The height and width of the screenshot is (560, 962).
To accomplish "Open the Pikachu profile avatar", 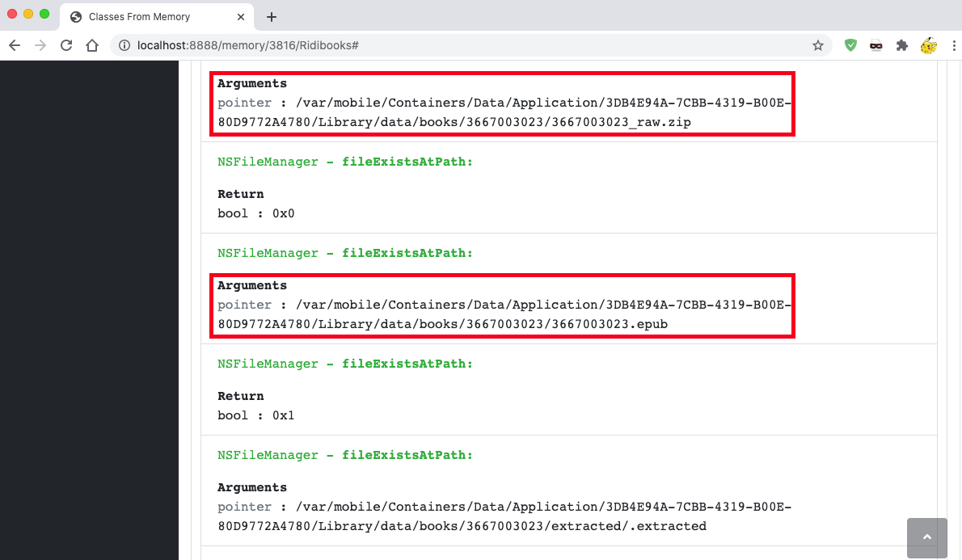I will tap(929, 45).
